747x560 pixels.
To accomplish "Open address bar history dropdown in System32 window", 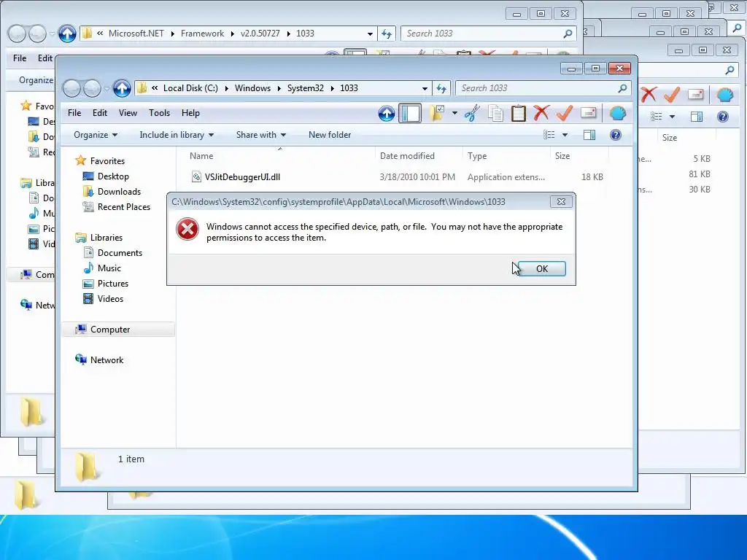I will click(425, 88).
